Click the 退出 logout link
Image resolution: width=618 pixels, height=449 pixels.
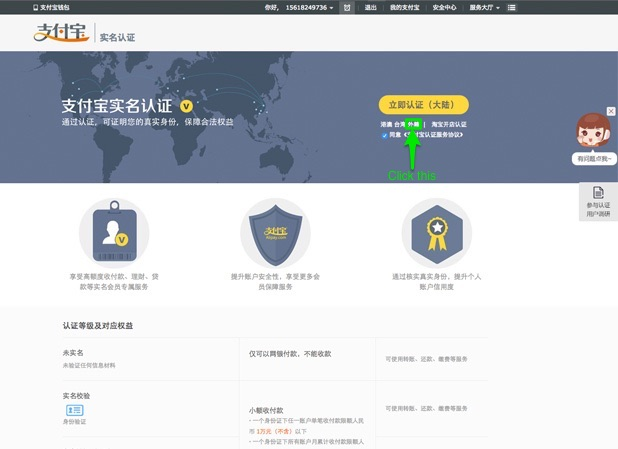371,7
